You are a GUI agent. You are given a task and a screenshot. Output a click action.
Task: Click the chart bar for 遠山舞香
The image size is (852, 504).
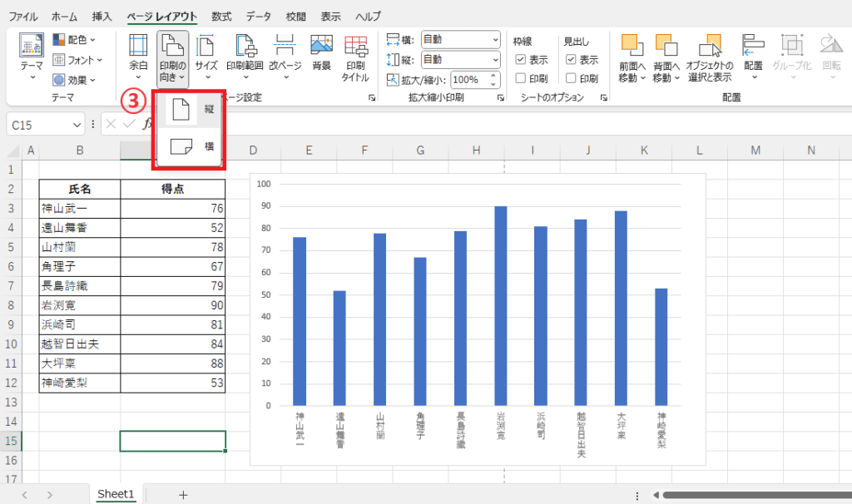[x=339, y=348]
